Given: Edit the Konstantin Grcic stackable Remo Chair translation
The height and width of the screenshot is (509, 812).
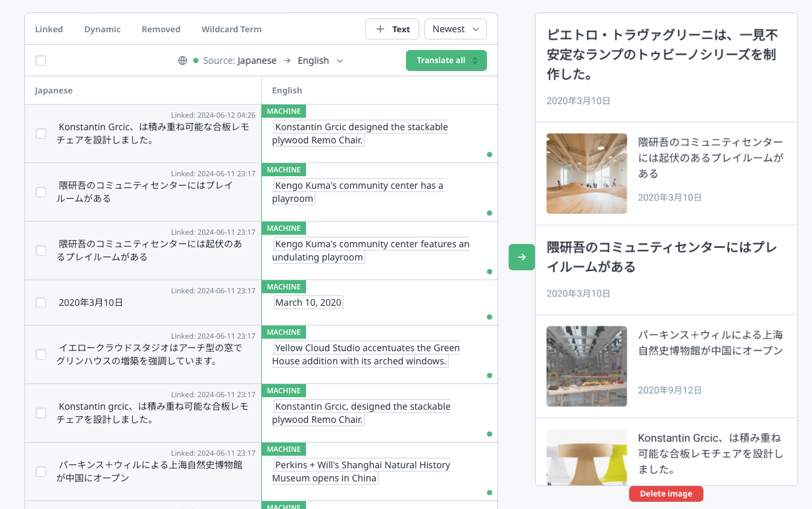Looking at the screenshot, I should coord(360,133).
